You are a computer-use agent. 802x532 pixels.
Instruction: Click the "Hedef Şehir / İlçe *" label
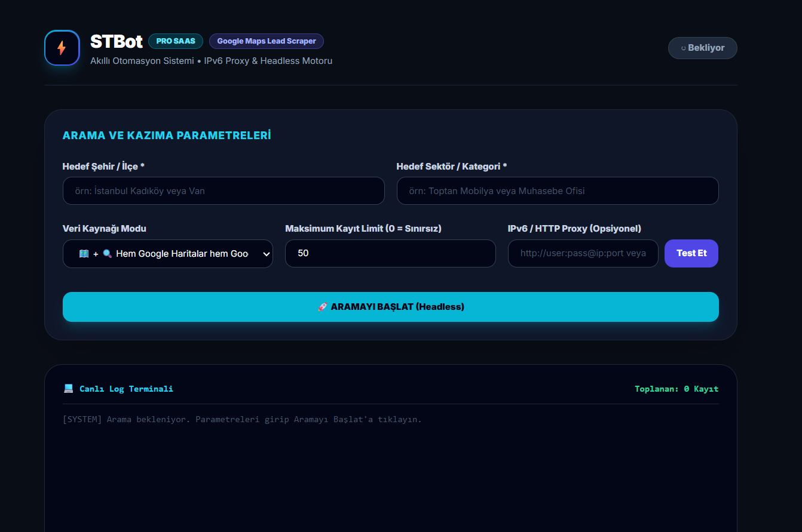[x=103, y=167]
